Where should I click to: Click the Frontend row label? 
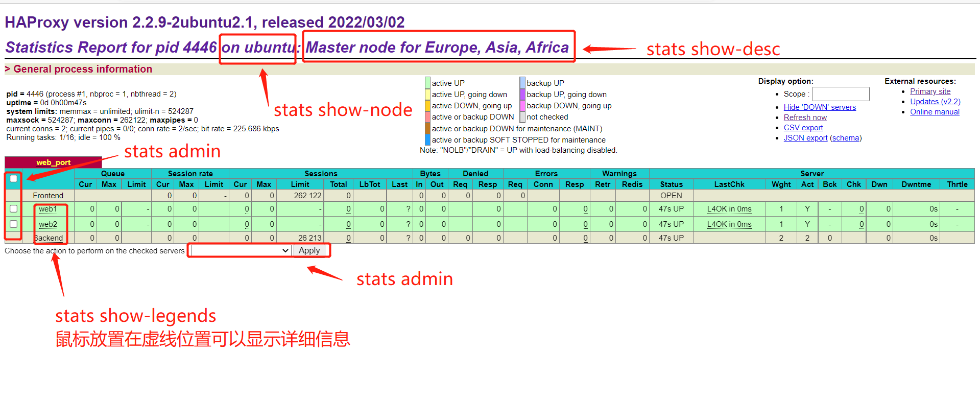click(48, 196)
